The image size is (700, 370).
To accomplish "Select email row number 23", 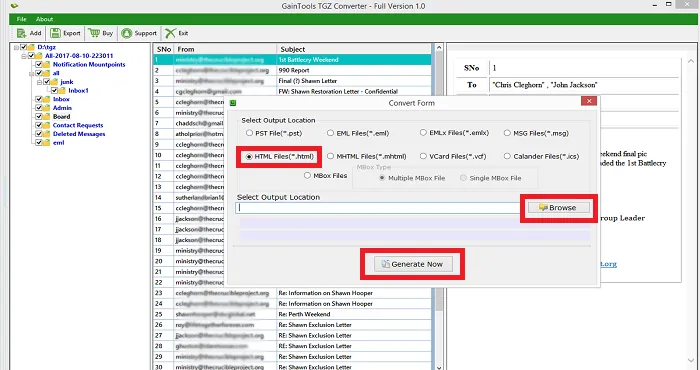I will click(x=293, y=293).
